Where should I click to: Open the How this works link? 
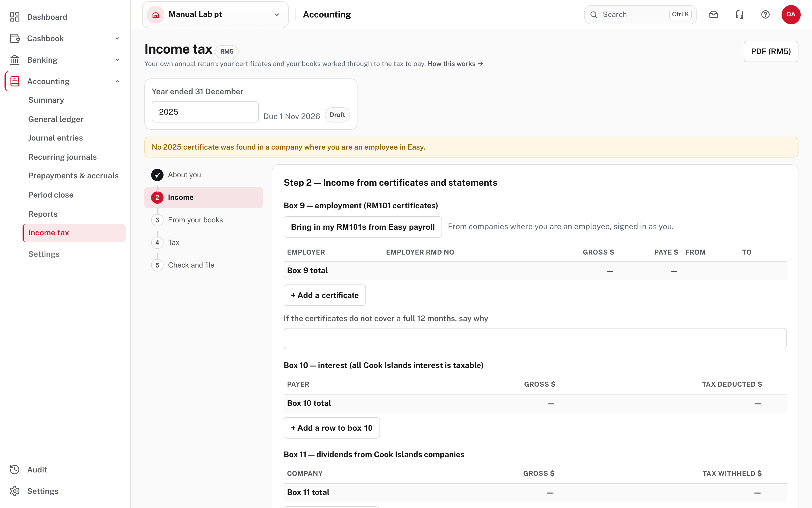pyautogui.click(x=455, y=64)
